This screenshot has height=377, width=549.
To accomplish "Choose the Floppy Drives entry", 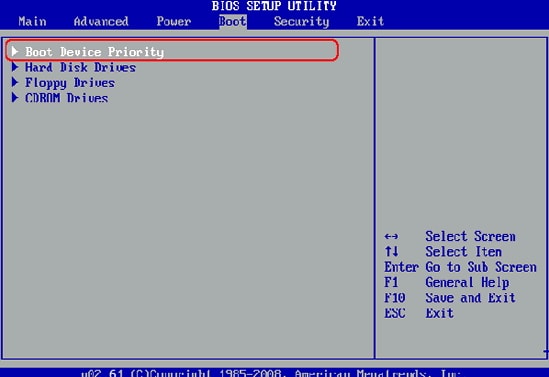I will click(70, 83).
